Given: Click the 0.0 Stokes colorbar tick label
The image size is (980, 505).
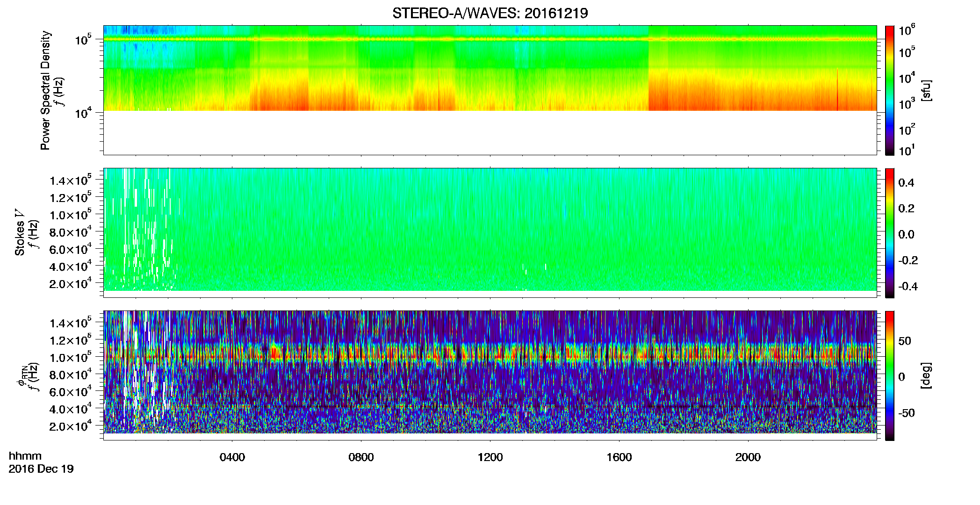Looking at the screenshot, I should pyautogui.click(x=906, y=235).
